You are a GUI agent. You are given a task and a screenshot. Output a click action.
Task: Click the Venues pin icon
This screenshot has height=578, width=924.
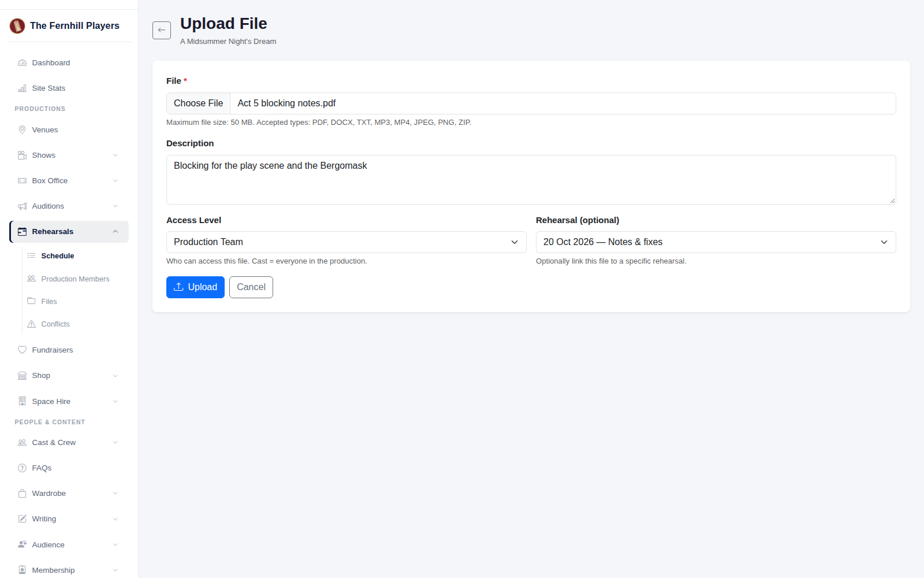[x=22, y=130]
